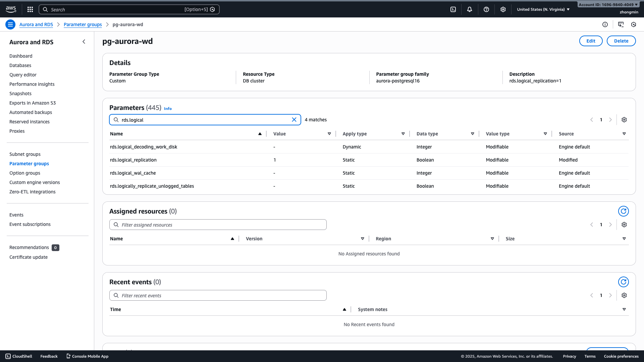Open Option groups in the sidebar
Viewport: 644px width, 362px height.
click(25, 173)
